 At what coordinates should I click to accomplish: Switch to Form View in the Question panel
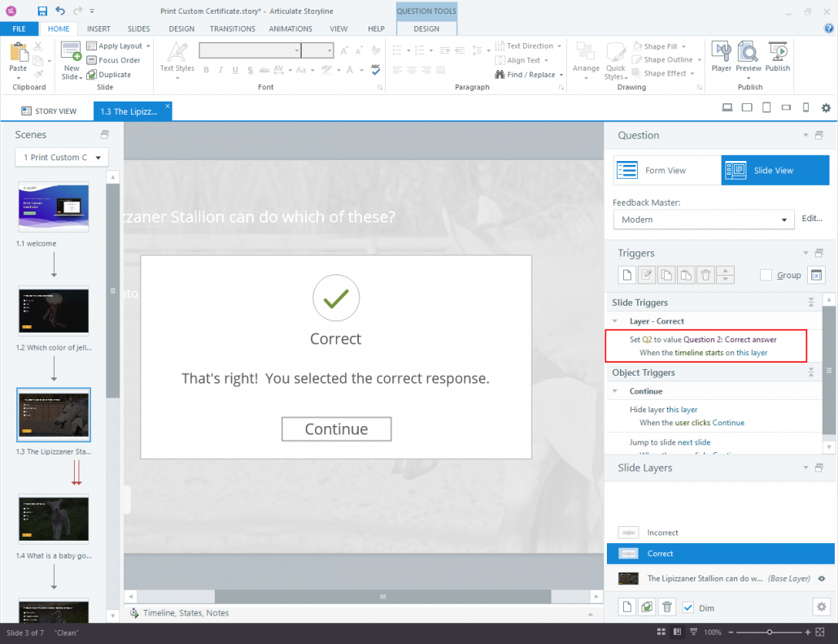point(666,170)
